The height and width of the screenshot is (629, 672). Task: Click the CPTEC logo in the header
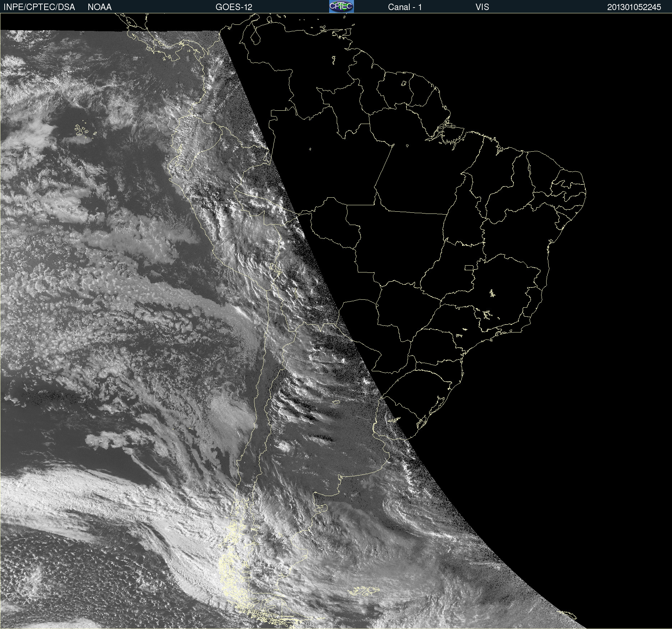(x=341, y=6)
